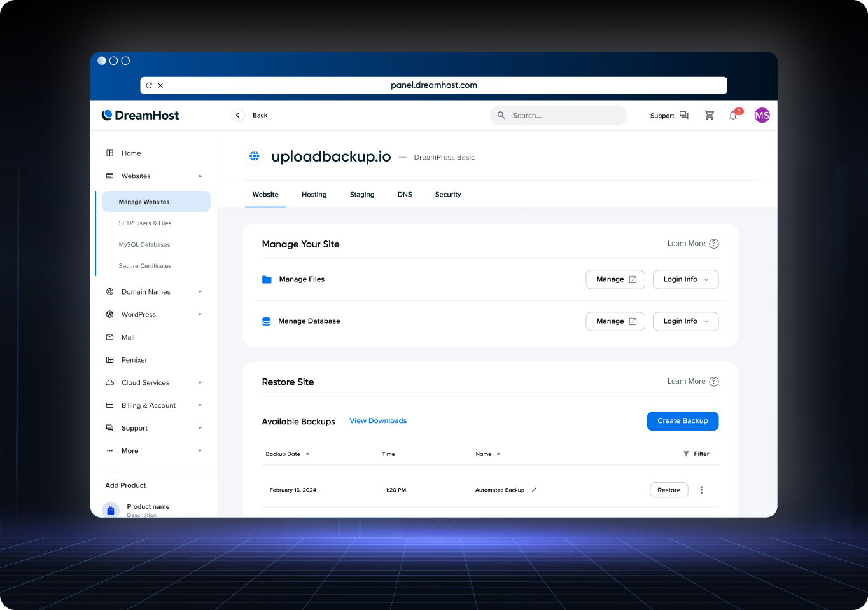Click the Support chat icon in header

pos(683,115)
